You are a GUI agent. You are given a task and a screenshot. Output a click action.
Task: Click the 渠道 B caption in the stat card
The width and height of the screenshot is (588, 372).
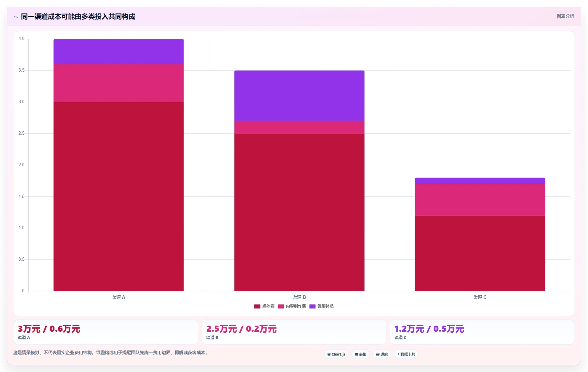click(x=212, y=337)
